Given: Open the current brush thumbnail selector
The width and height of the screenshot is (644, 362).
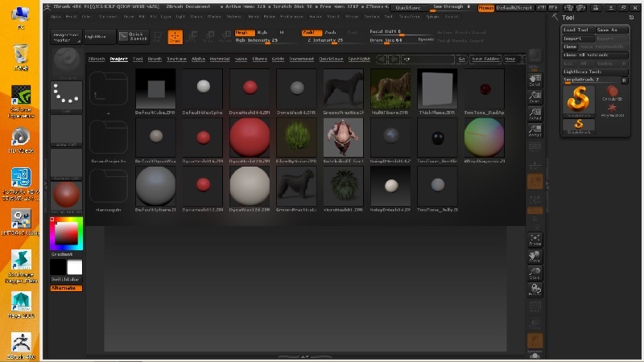Looking at the screenshot, I should point(67,63).
